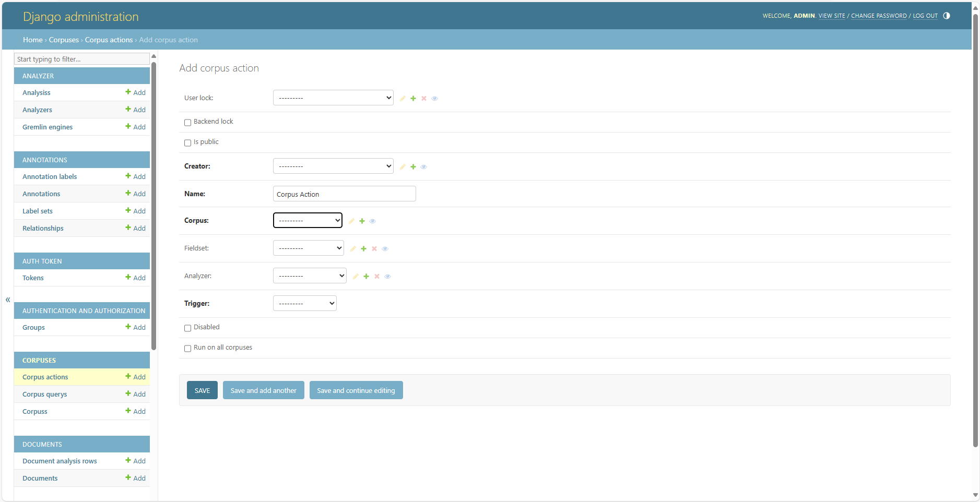Open the Corpus dropdown
Screen dimensions: 980x502
(308, 220)
